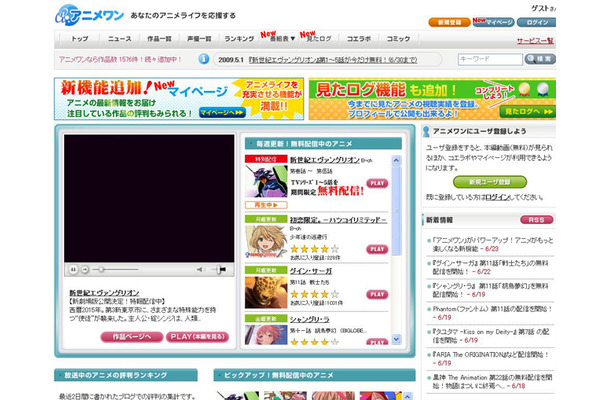Open the Phantom 第11話 news item

[x=492, y=313]
